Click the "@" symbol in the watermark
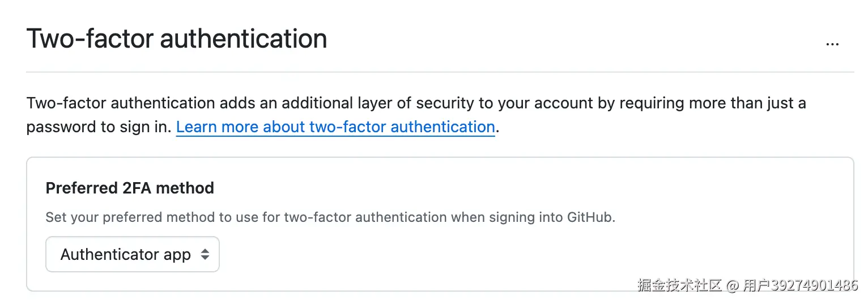Viewport: 868px width, 303px height. coord(733,285)
